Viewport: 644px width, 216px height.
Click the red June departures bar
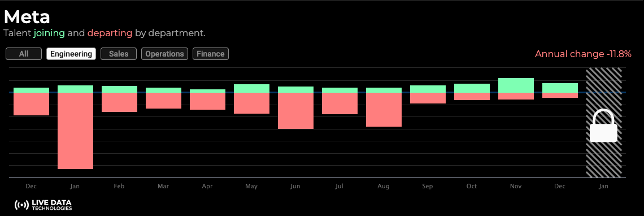click(295, 111)
